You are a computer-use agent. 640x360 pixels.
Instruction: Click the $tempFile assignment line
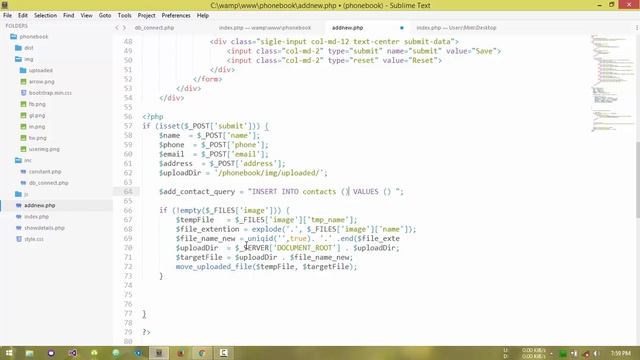(266, 220)
